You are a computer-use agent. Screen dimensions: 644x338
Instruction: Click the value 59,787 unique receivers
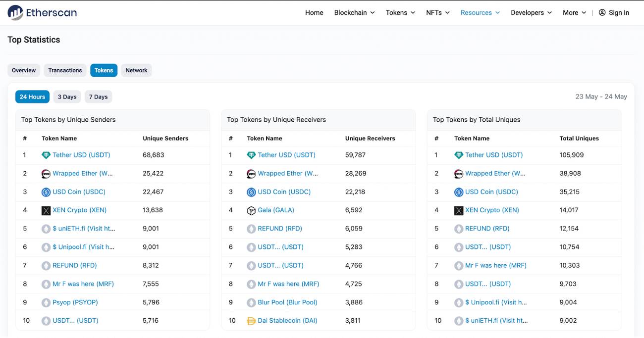click(355, 155)
